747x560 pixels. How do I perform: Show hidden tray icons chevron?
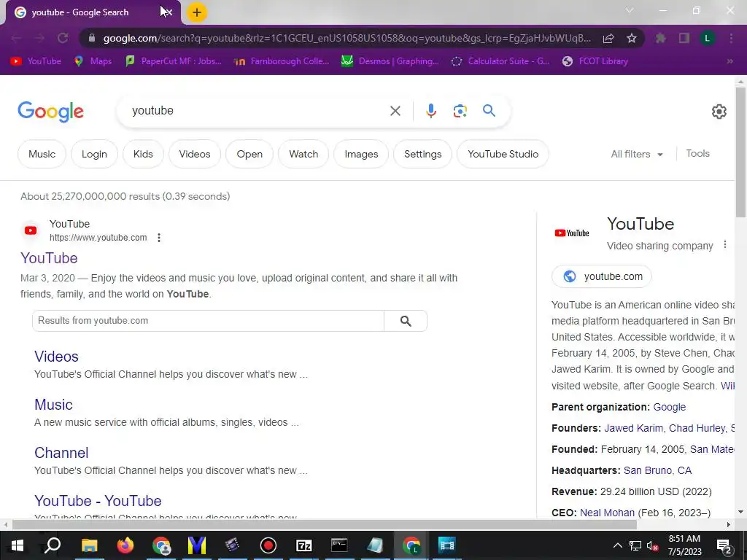point(617,545)
